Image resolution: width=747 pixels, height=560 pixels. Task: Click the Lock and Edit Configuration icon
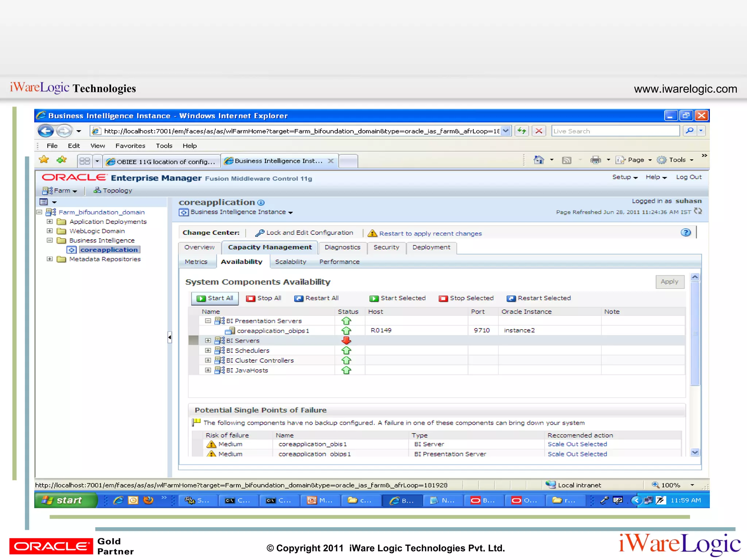pyautogui.click(x=260, y=233)
